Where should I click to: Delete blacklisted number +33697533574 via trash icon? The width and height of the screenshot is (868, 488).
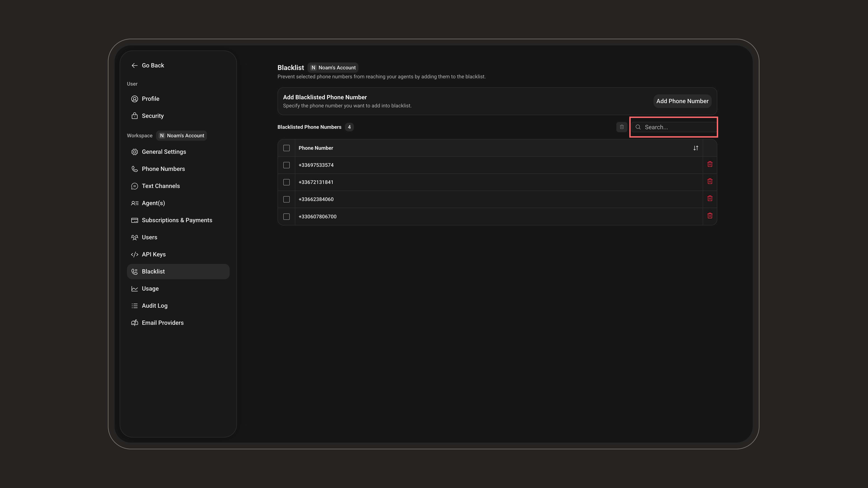(x=710, y=164)
